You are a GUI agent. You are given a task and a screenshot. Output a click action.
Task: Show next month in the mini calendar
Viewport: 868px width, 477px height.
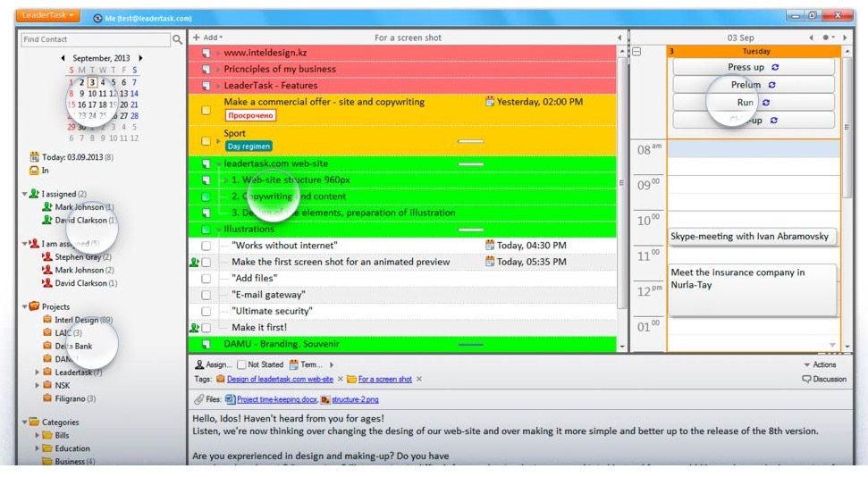tap(140, 57)
